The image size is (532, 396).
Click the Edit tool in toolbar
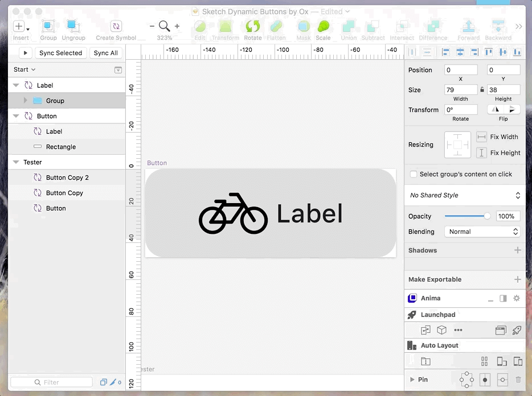pyautogui.click(x=200, y=26)
